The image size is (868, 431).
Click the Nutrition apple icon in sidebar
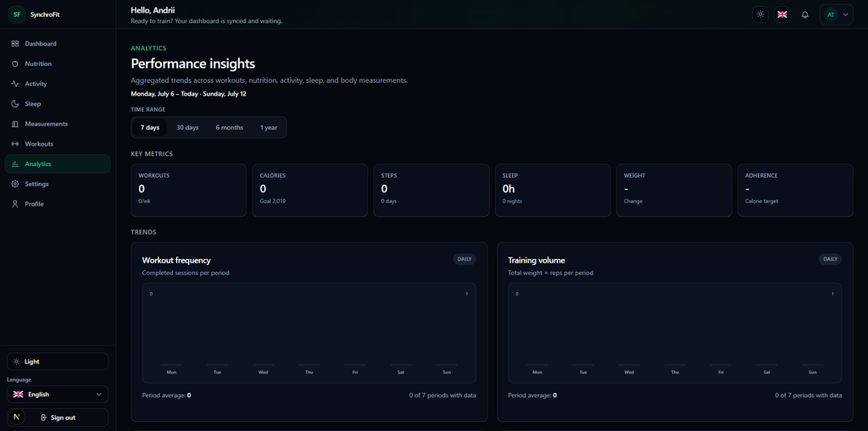[15, 64]
